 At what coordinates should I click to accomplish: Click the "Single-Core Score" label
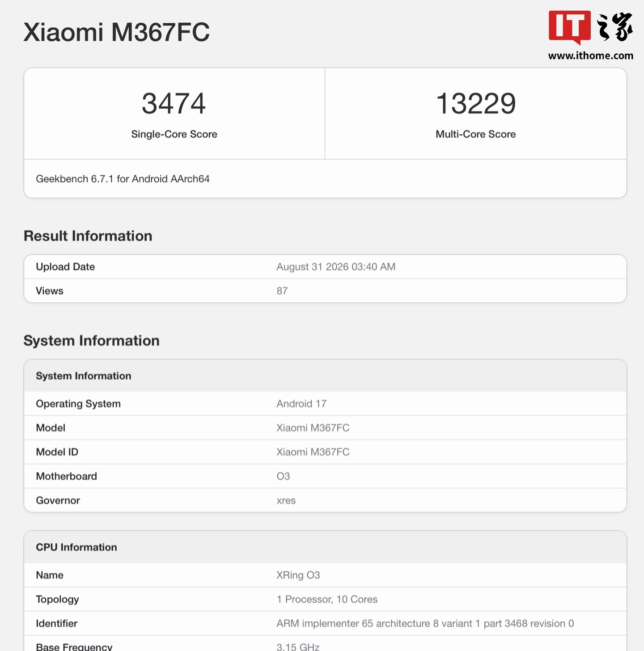(x=174, y=134)
